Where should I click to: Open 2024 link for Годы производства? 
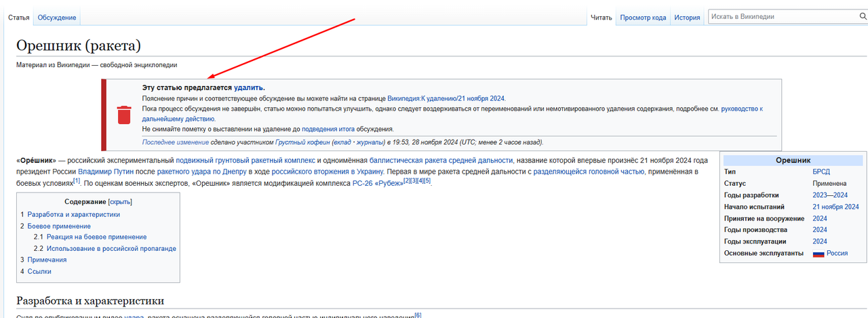[x=820, y=230]
